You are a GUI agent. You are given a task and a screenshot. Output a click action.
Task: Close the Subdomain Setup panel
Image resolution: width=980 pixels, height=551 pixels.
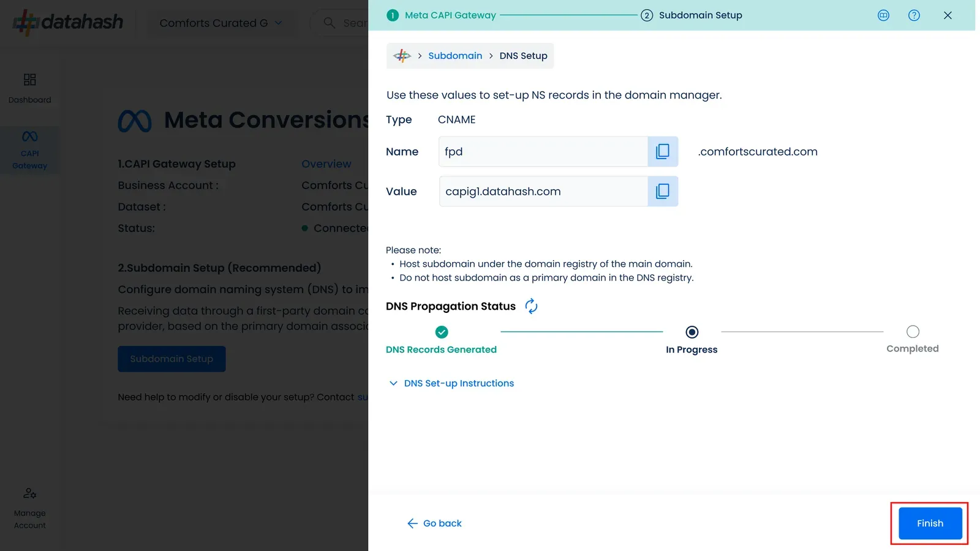tap(948, 15)
